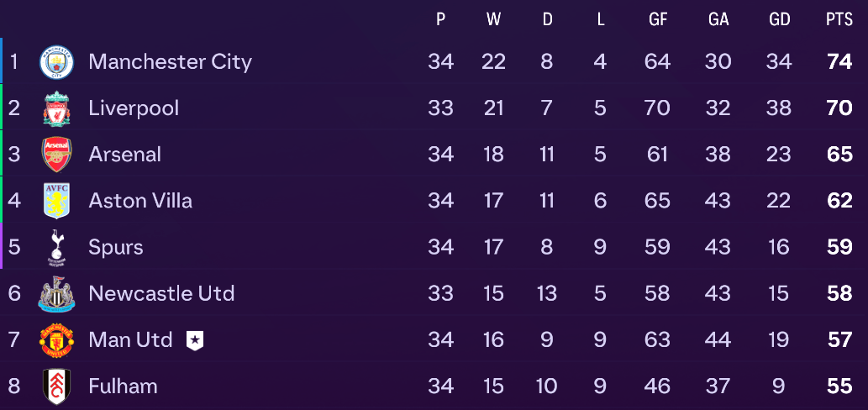The height and width of the screenshot is (410, 868).
Task: Open the Newcastle Utd team link
Action: click(x=161, y=293)
